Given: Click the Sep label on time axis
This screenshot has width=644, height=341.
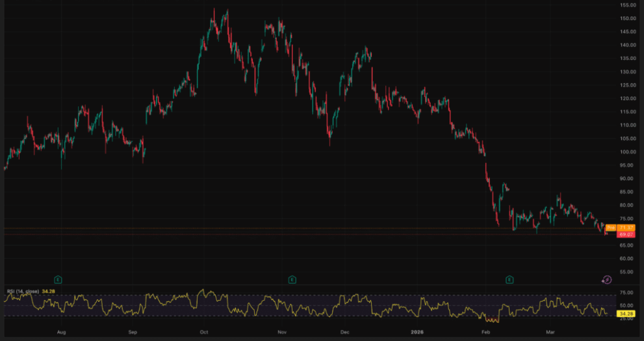Looking at the screenshot, I should coord(133,332).
